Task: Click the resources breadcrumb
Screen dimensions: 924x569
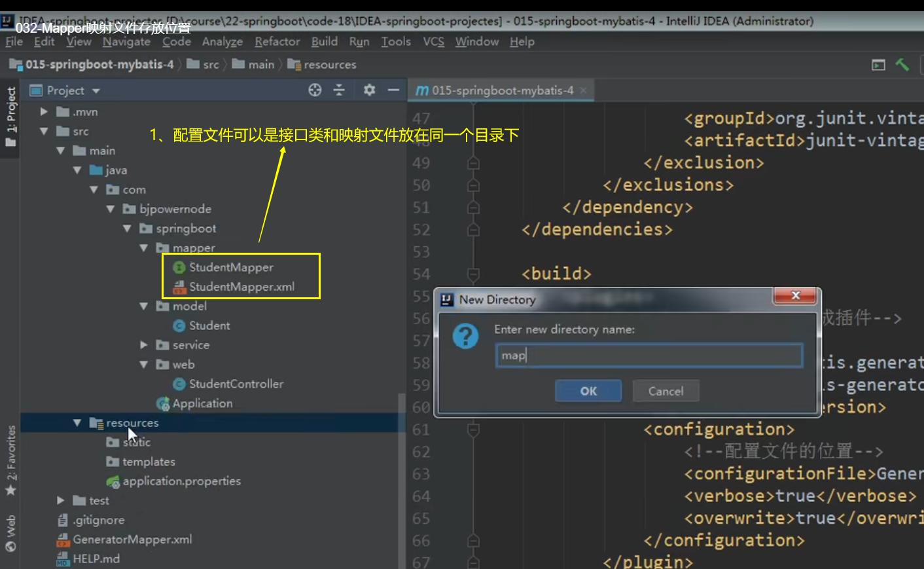Action: (x=323, y=65)
